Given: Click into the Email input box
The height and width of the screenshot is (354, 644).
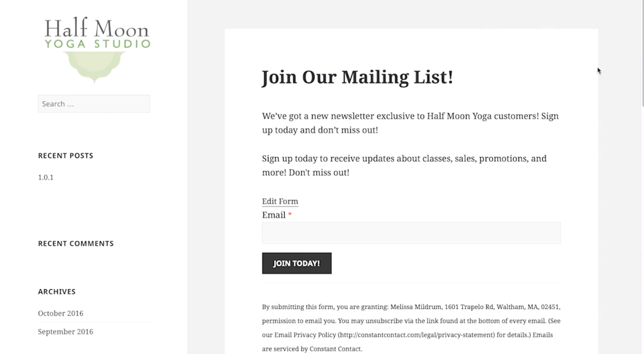Looking at the screenshot, I should tap(411, 233).
